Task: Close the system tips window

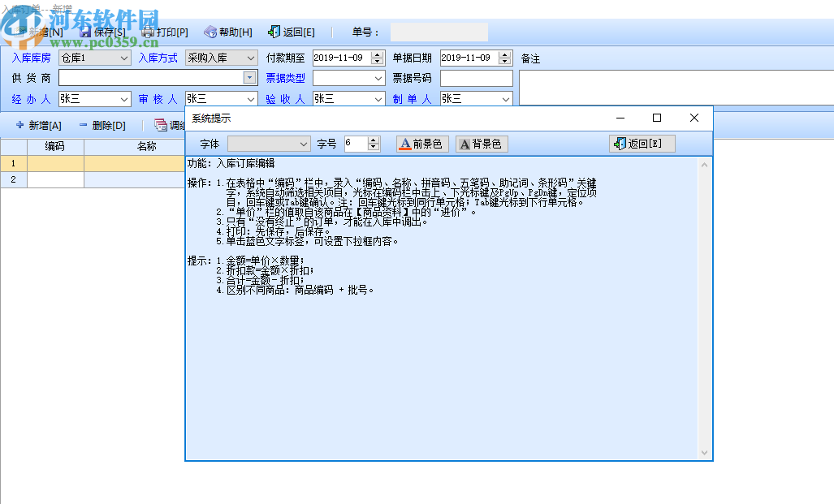Action: click(x=694, y=118)
